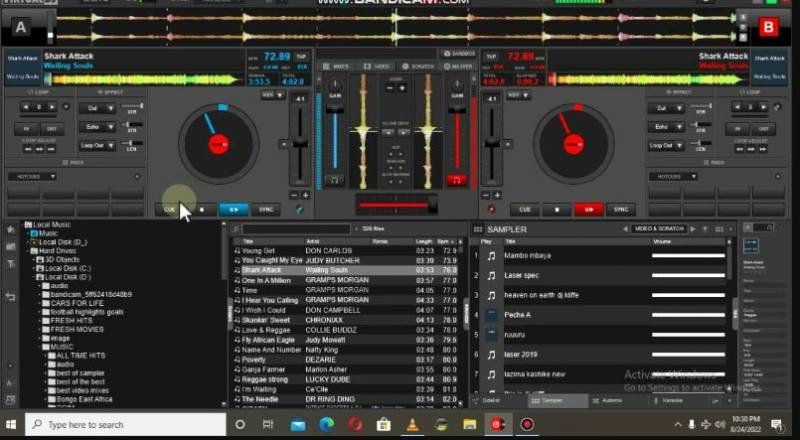Click deck B pitch minus button
800x440 pixels.
[x=486, y=195]
